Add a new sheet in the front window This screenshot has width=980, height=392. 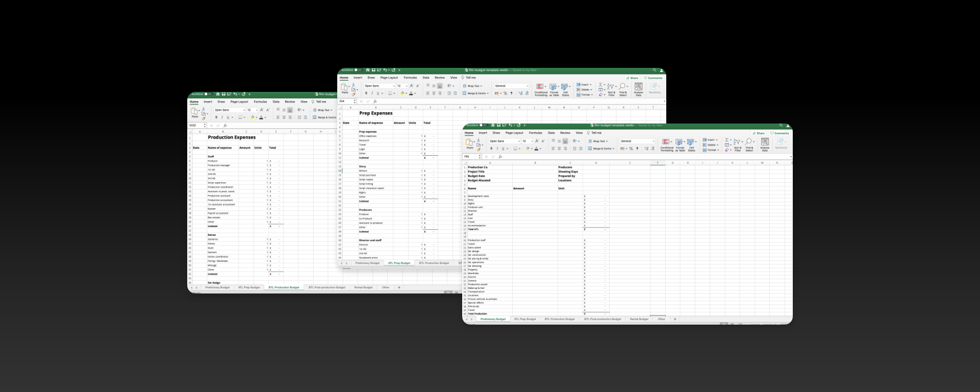coord(675,319)
